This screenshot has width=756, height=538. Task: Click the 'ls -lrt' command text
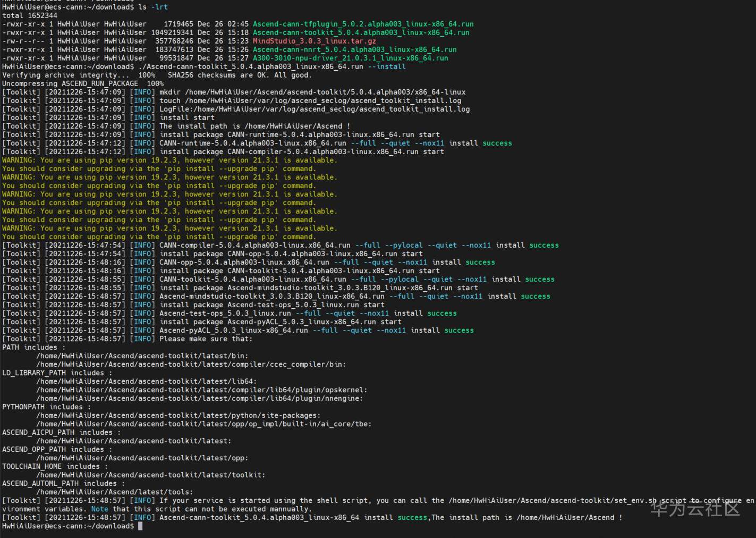[x=153, y=7]
